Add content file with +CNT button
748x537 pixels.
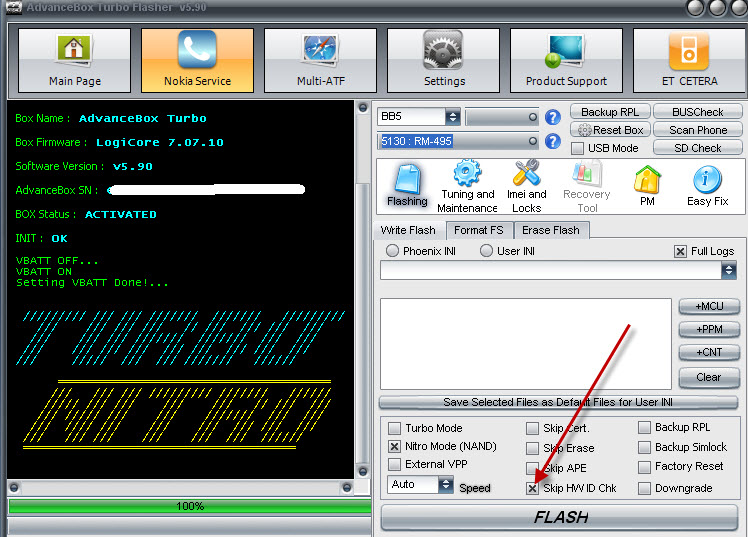click(709, 352)
